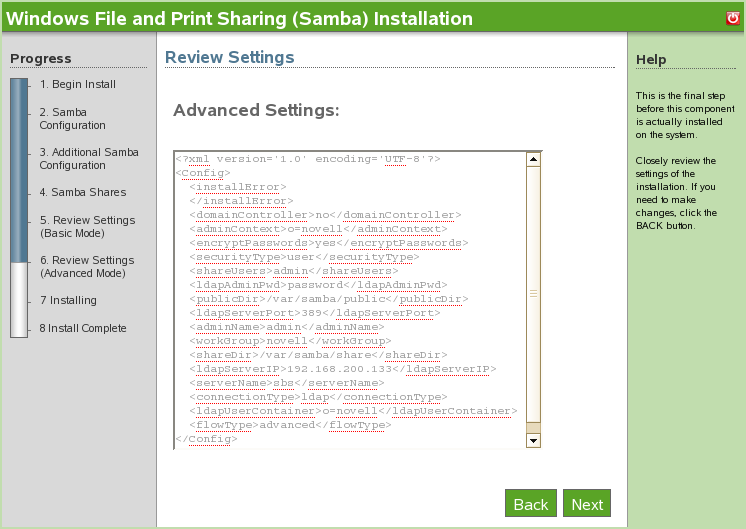Click the step 7 Installing entry

(68, 300)
